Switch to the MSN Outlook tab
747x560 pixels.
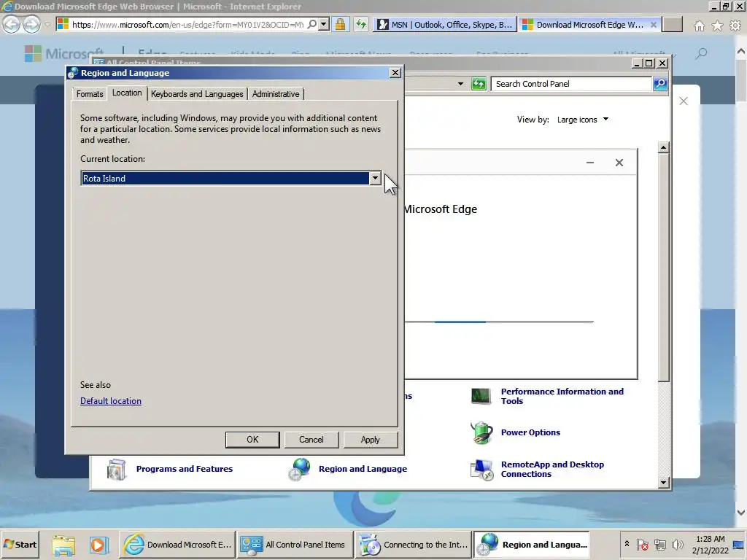(x=445, y=25)
